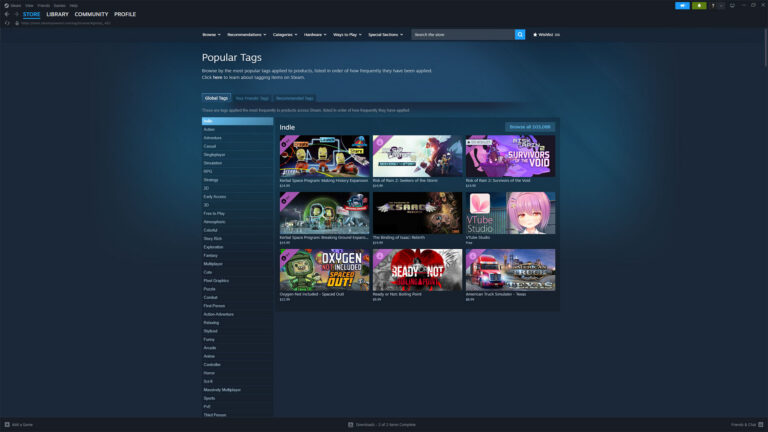Reload the page with the refresh icon
Viewport: 768px width, 432px height.
pyautogui.click(x=7, y=23)
